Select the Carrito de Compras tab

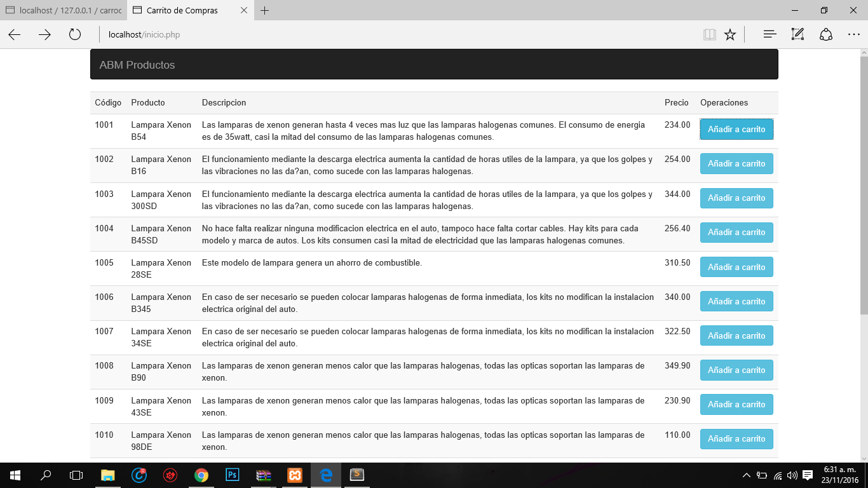[x=191, y=10]
